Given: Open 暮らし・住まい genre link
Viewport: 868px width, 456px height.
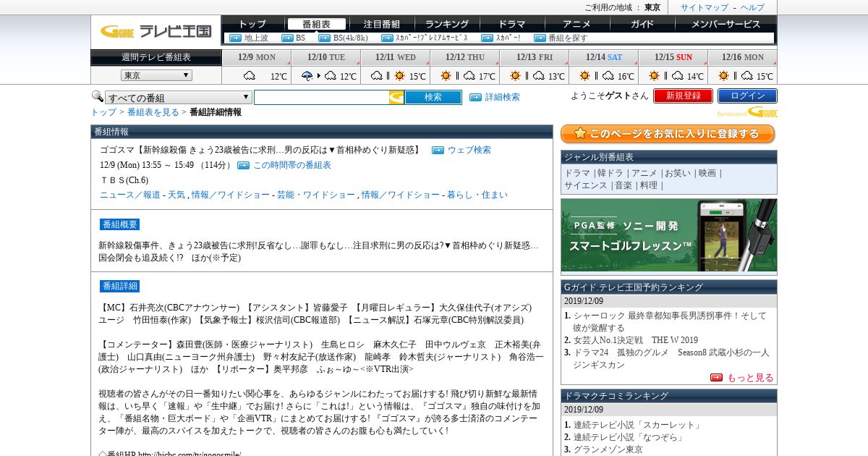Looking at the screenshot, I should [x=477, y=195].
